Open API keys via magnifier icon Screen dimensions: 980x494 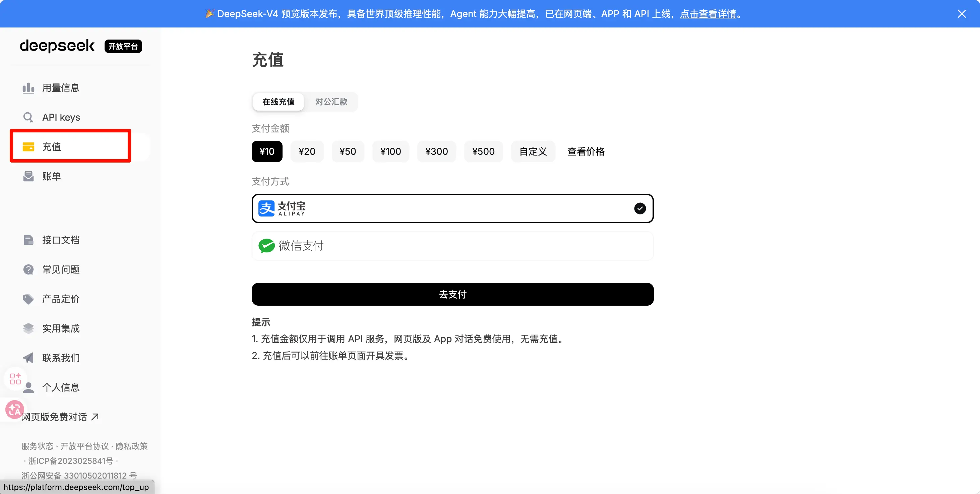click(28, 117)
